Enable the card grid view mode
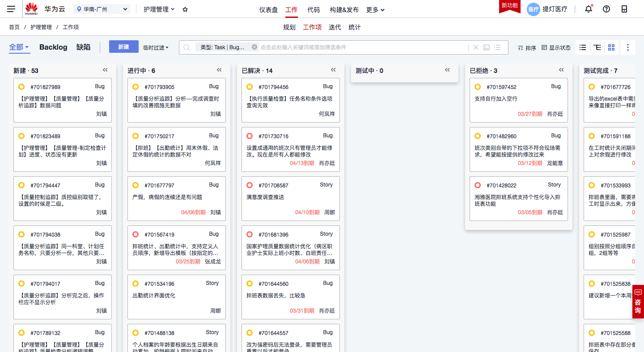This screenshot has width=644, height=352. pos(611,47)
